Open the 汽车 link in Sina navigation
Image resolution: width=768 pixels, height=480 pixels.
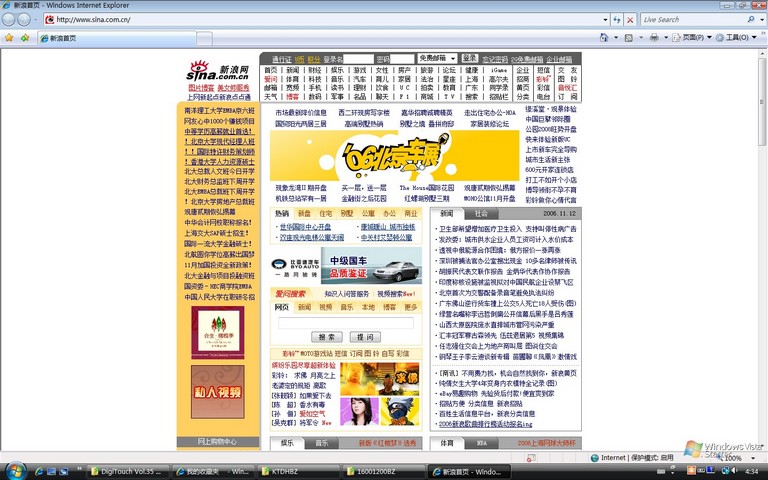point(360,79)
